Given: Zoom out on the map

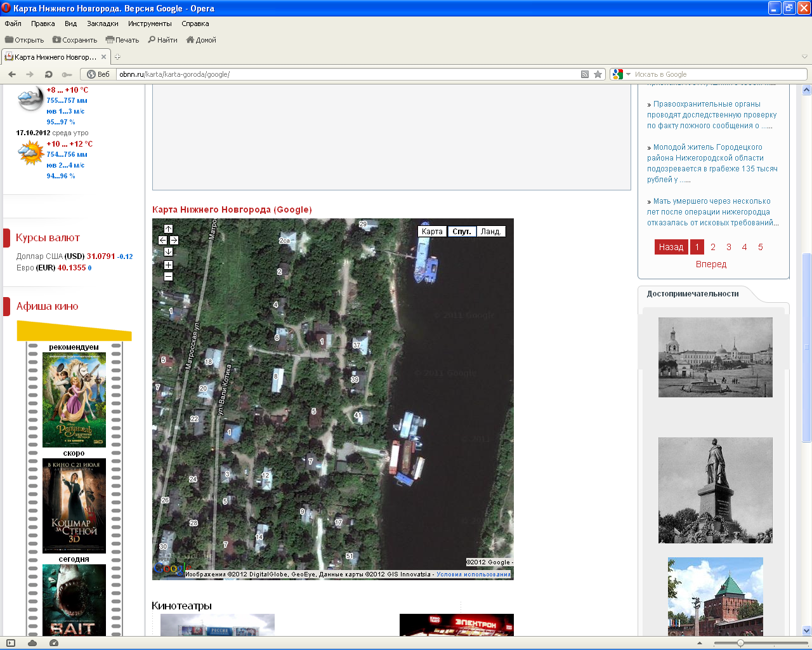Looking at the screenshot, I should point(168,276).
